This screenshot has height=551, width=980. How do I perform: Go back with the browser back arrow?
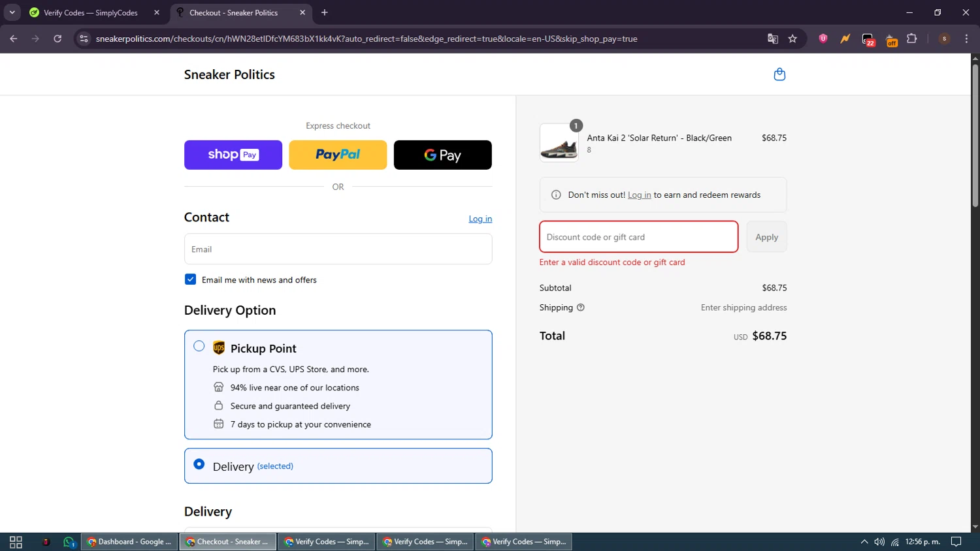(x=14, y=39)
